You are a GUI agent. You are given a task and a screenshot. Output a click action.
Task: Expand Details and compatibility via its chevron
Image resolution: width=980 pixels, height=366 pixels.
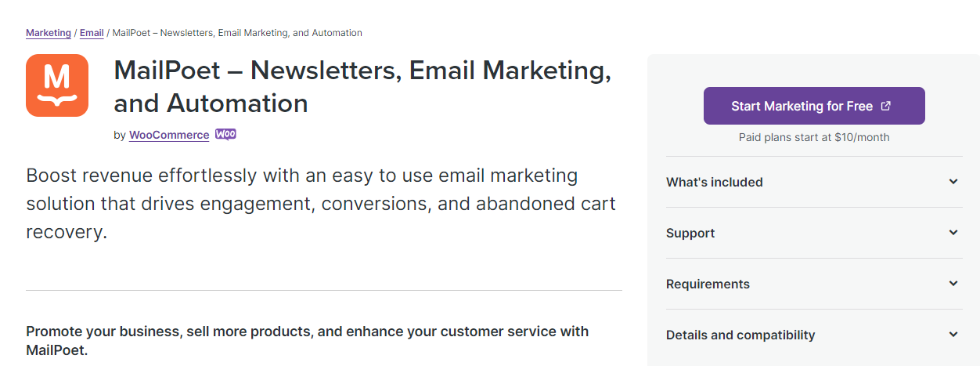[953, 335]
